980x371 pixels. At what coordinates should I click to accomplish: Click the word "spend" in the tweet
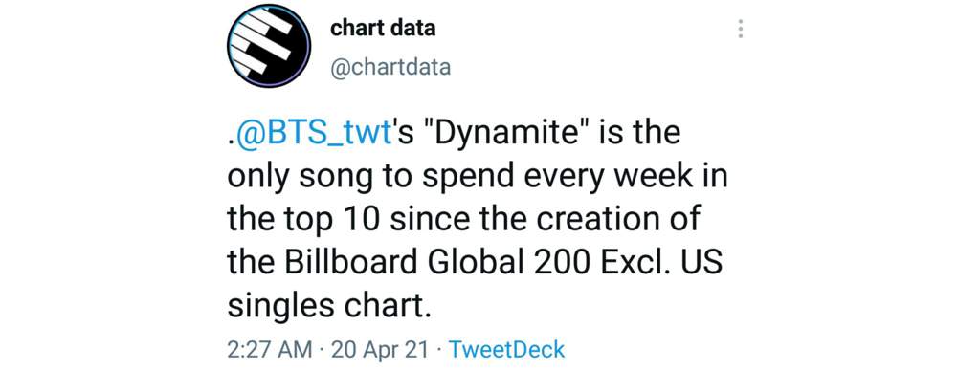coord(456,178)
